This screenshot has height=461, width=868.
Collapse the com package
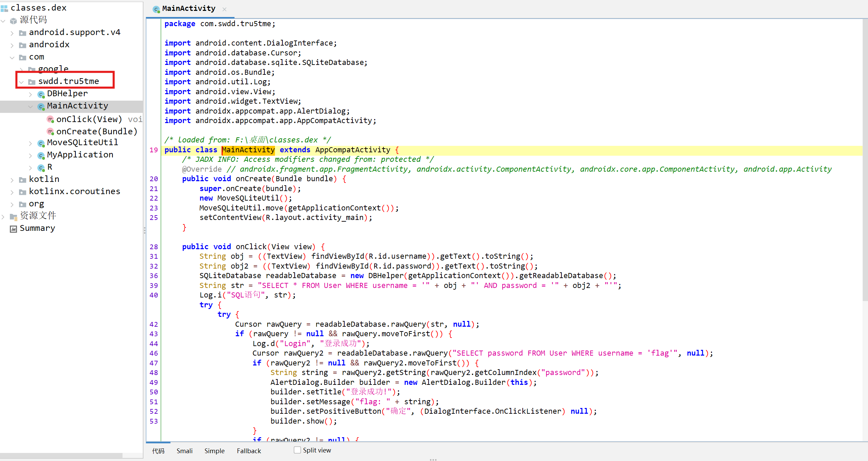tap(12, 57)
